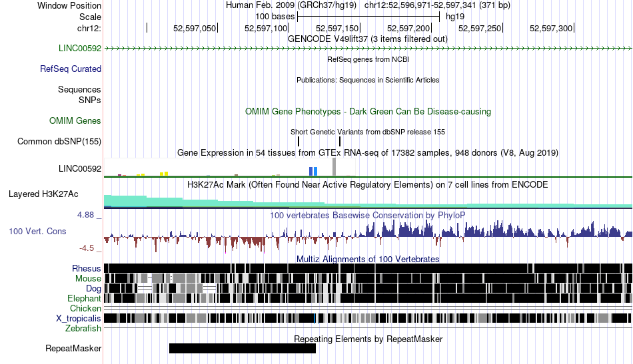This screenshot has width=633, height=364.
Task: Select the Mouse alignment row label
Action: 88,279
